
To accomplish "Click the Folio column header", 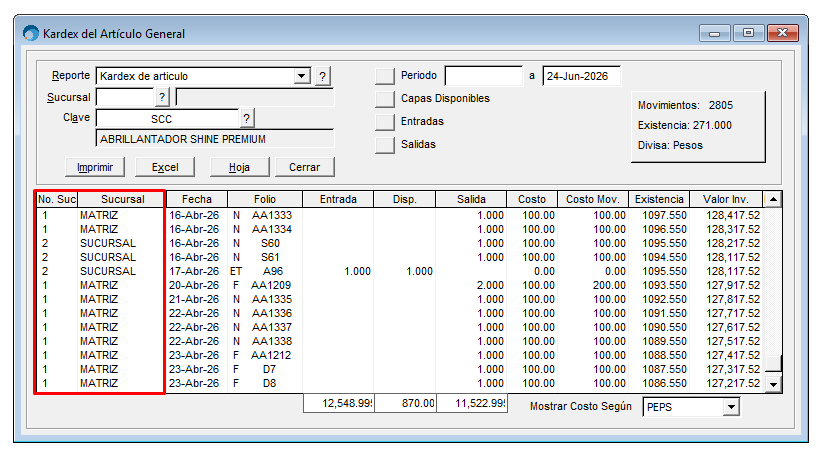I will tap(265, 199).
